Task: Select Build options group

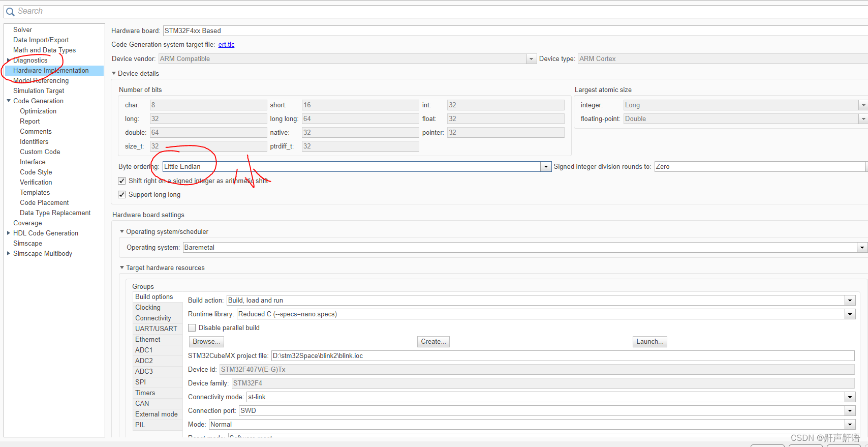Action: click(x=158, y=297)
